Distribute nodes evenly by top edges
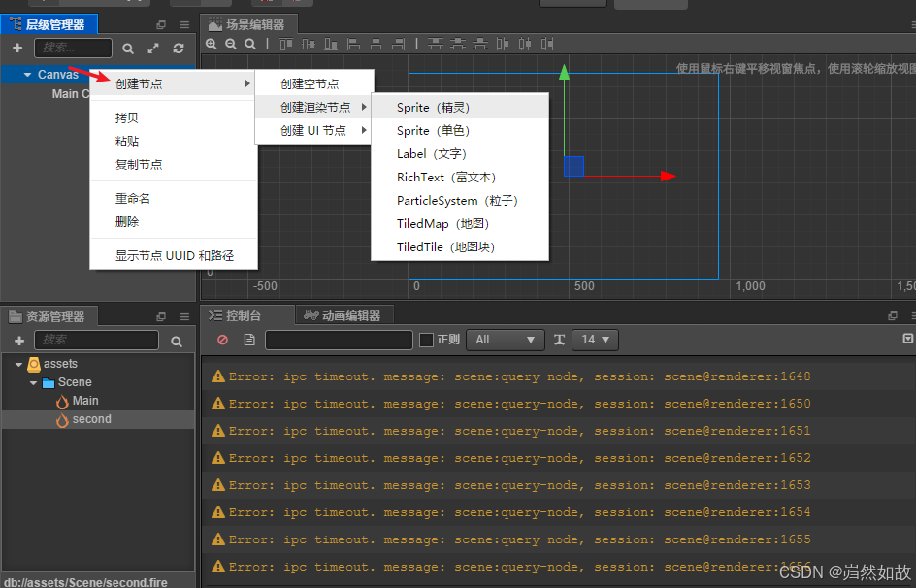 pyautogui.click(x=436, y=44)
